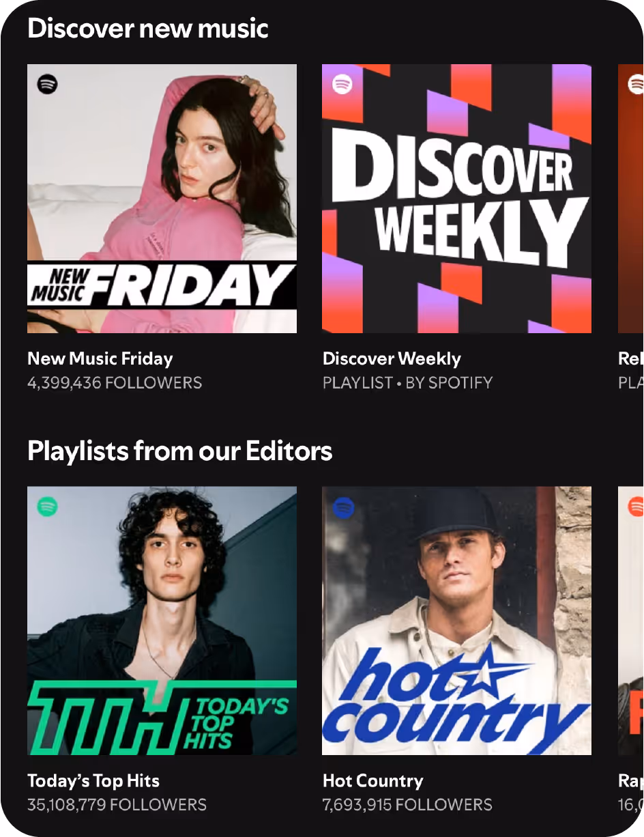Open the Discover new music section heading
The width and height of the screenshot is (644, 837).
(x=148, y=29)
